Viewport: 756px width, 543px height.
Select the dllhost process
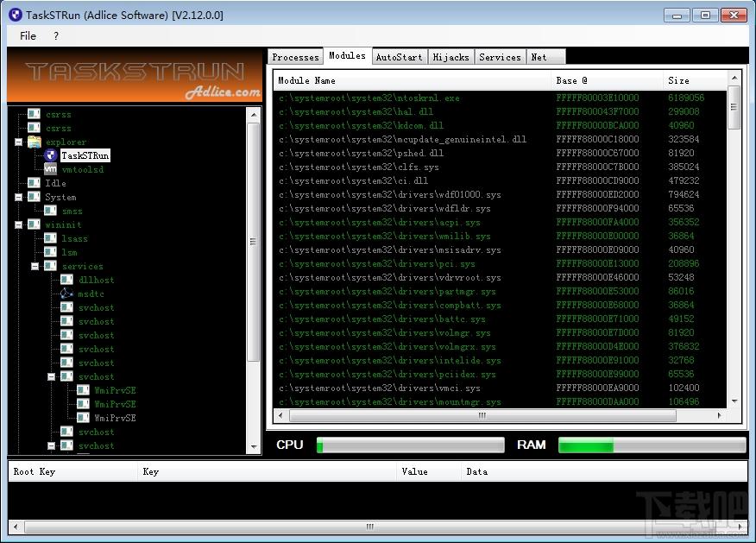pyautogui.click(x=97, y=280)
